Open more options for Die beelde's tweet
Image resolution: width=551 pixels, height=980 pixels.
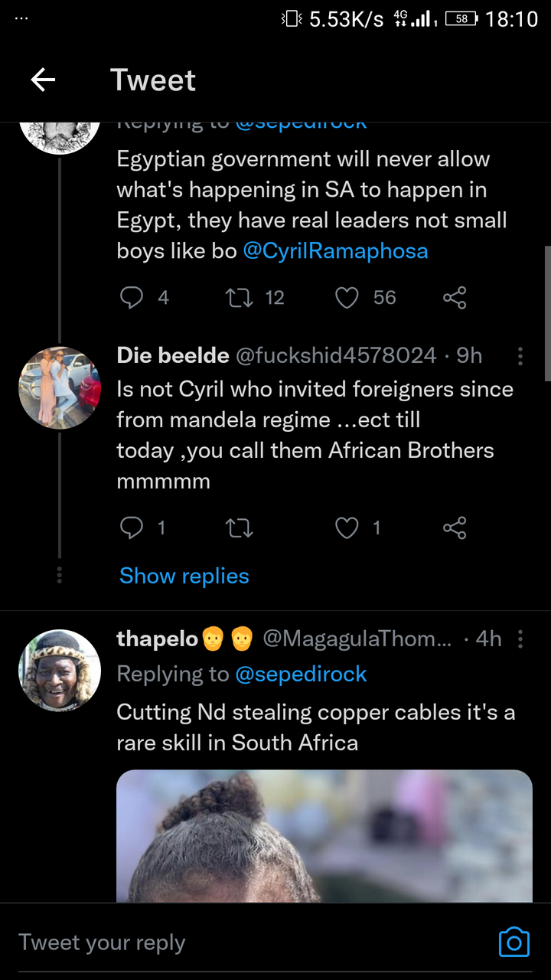coord(520,356)
